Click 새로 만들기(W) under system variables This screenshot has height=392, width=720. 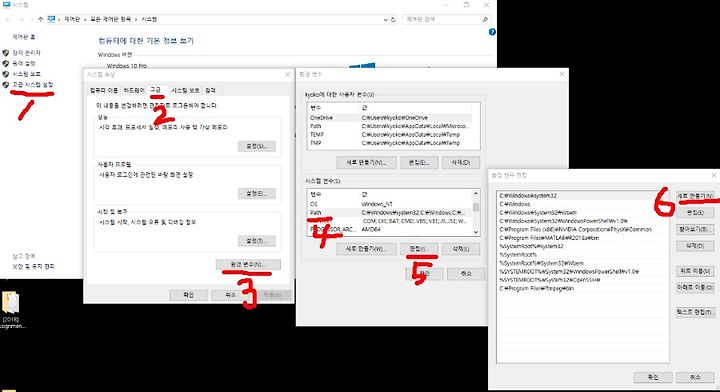pyautogui.click(x=366, y=249)
